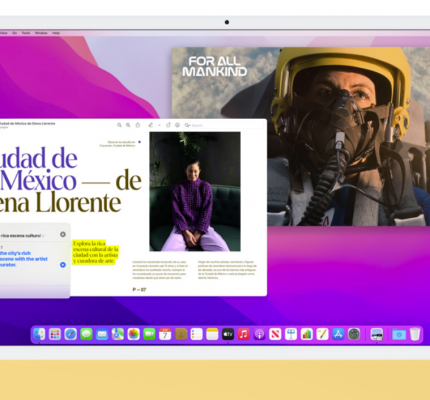Select the highlight pen tool in Preview
Image resolution: width=430 pixels, height=400 pixels.
click(151, 125)
